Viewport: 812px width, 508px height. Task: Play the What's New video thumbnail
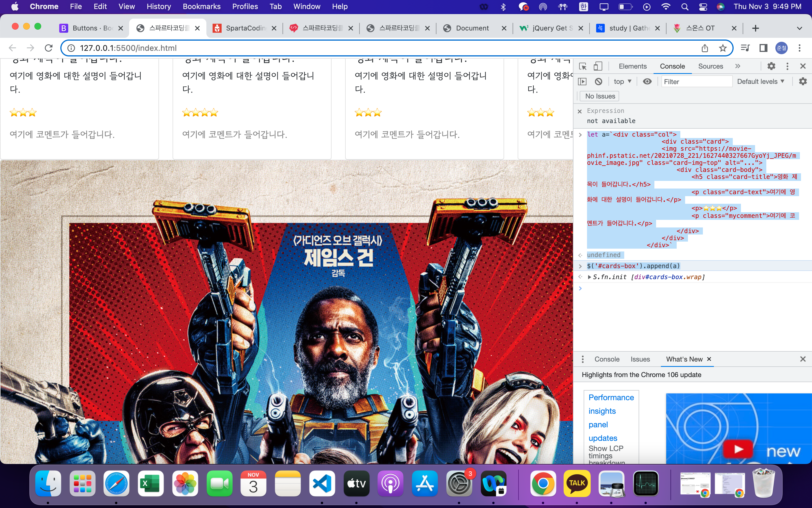pyautogui.click(x=738, y=449)
